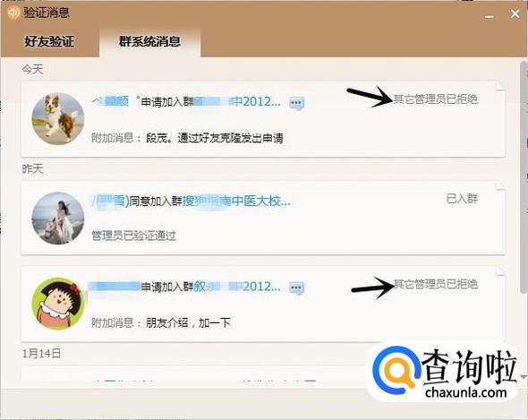The height and width of the screenshot is (420, 528).
Task: Click the 雪 username link in yesterday's message
Action: pos(110,201)
